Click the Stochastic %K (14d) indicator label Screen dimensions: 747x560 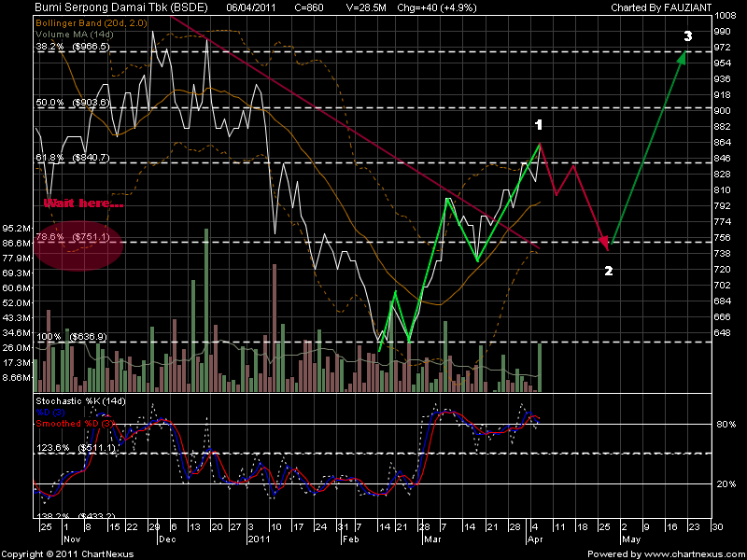pyautogui.click(x=80, y=401)
